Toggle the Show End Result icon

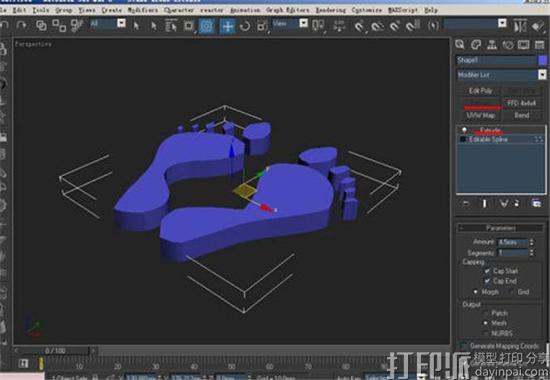coord(484,204)
